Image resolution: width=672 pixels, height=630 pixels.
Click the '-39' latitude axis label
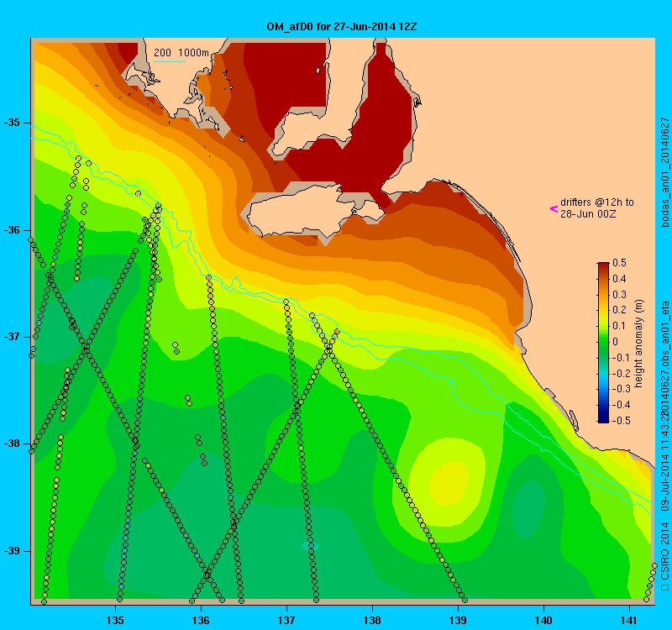(x=12, y=550)
